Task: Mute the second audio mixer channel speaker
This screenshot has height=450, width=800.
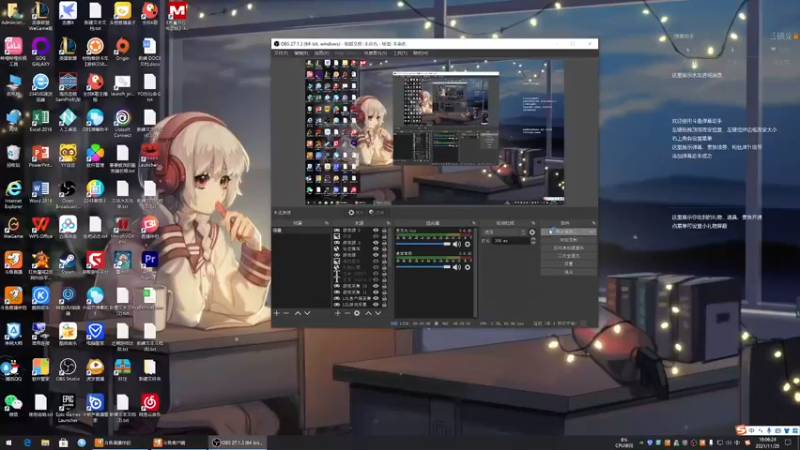Action: [456, 267]
